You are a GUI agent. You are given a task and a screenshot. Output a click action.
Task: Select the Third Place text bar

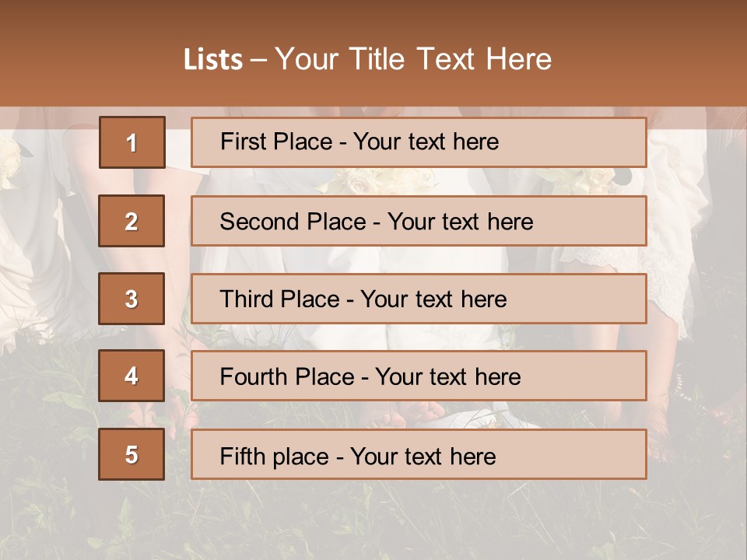pyautogui.click(x=419, y=299)
